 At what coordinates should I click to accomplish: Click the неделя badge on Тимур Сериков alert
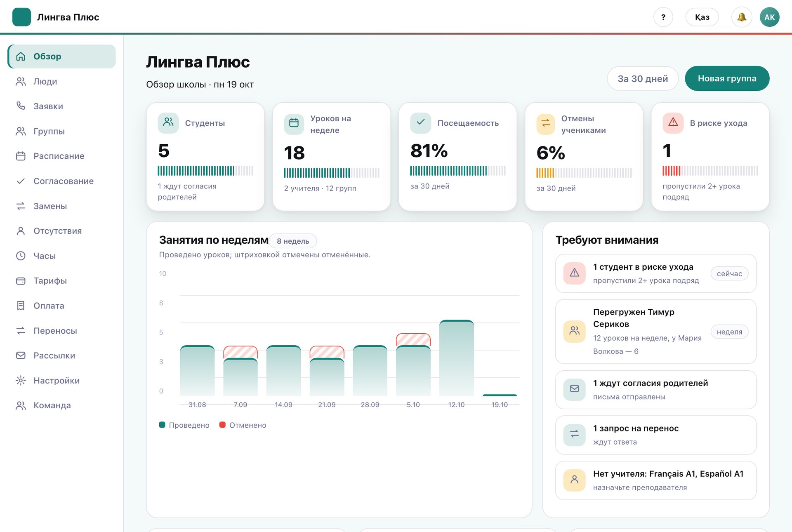(729, 332)
